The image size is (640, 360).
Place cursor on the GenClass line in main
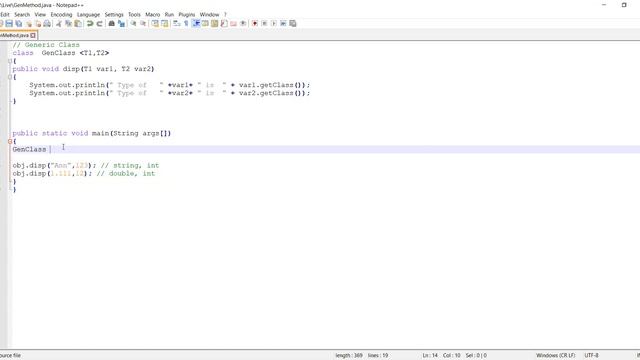(x=326, y=149)
